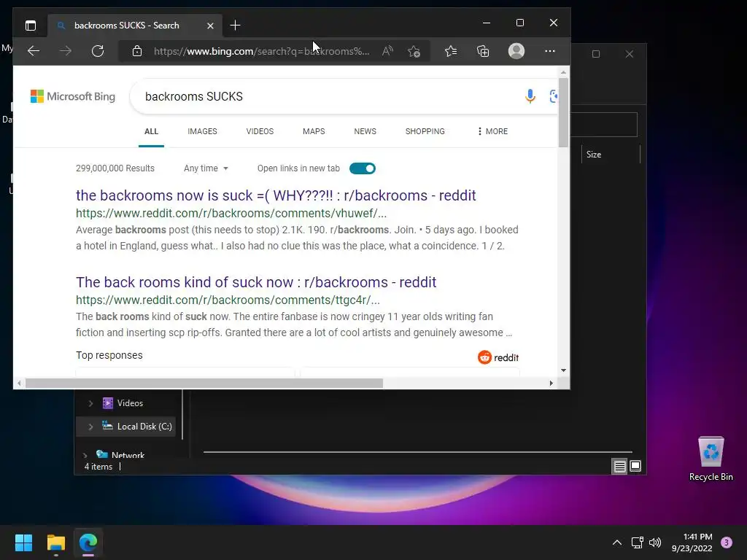Click the vertical page scrollbar thumb
Image resolution: width=747 pixels, height=560 pixels.
(x=564, y=112)
